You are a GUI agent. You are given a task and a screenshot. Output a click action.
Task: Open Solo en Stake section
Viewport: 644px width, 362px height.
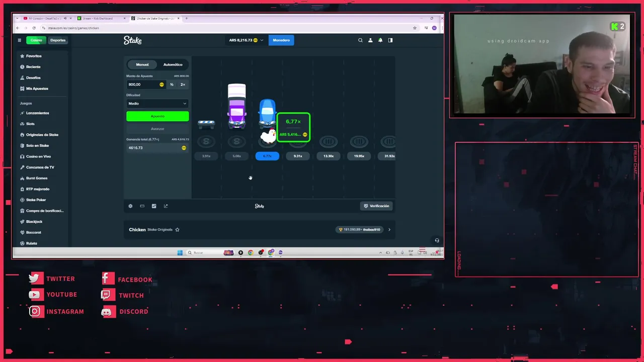pyautogui.click(x=37, y=146)
